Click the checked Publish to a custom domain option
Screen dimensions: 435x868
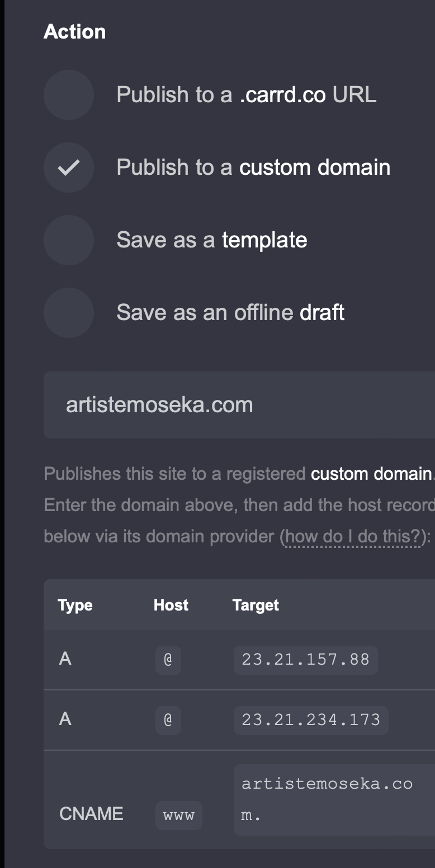coord(69,168)
